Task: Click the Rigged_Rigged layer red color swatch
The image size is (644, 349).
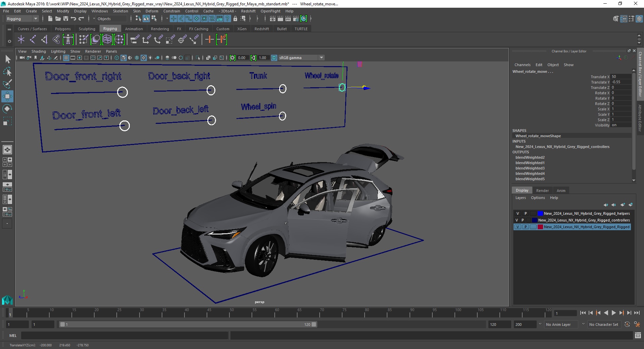Action: 540,227
